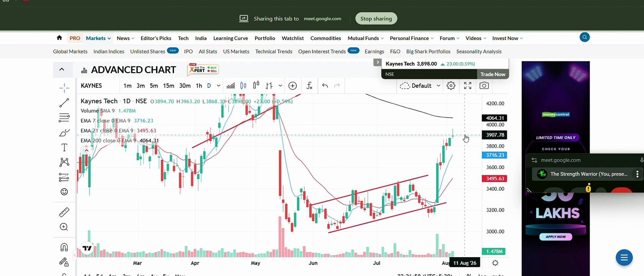Select the Text annotation tool
The image size is (644, 276).
coord(64,148)
